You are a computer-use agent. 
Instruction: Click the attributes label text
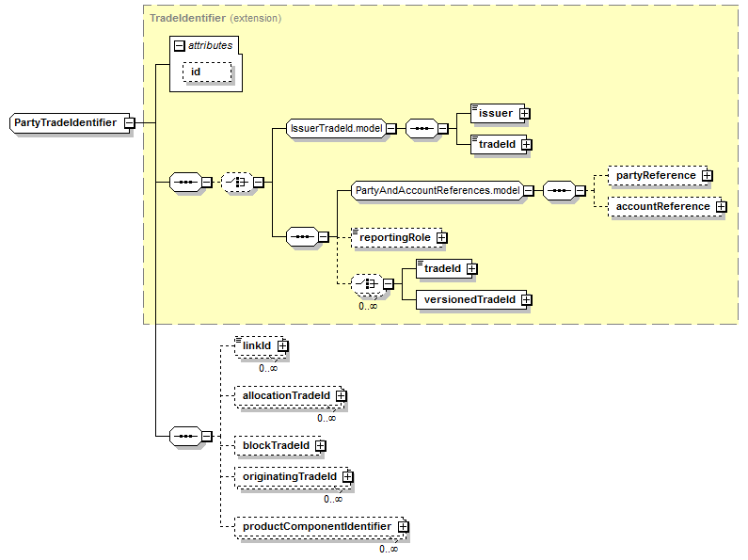click(x=211, y=45)
